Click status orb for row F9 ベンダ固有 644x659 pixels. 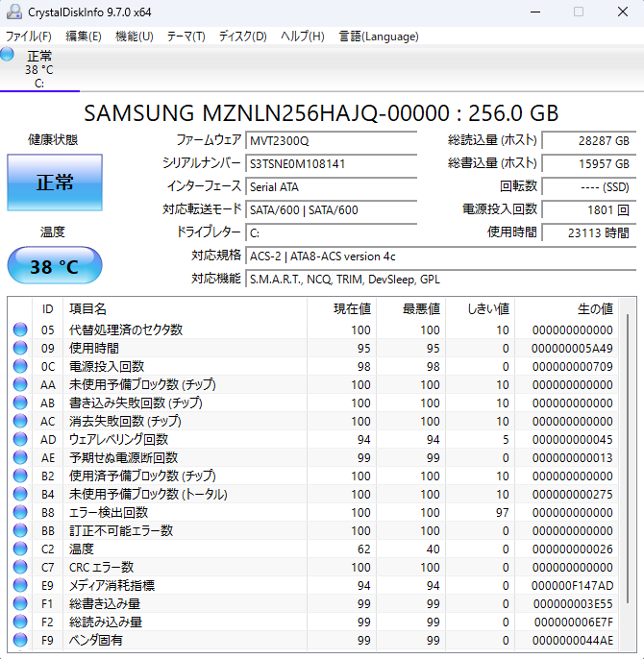pos(20,640)
